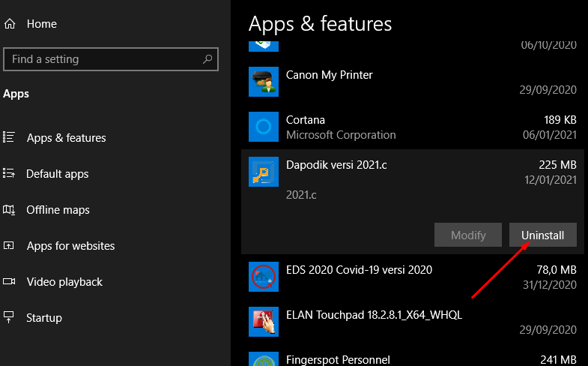Click the search magnifier icon
588x366 pixels.
click(207, 59)
